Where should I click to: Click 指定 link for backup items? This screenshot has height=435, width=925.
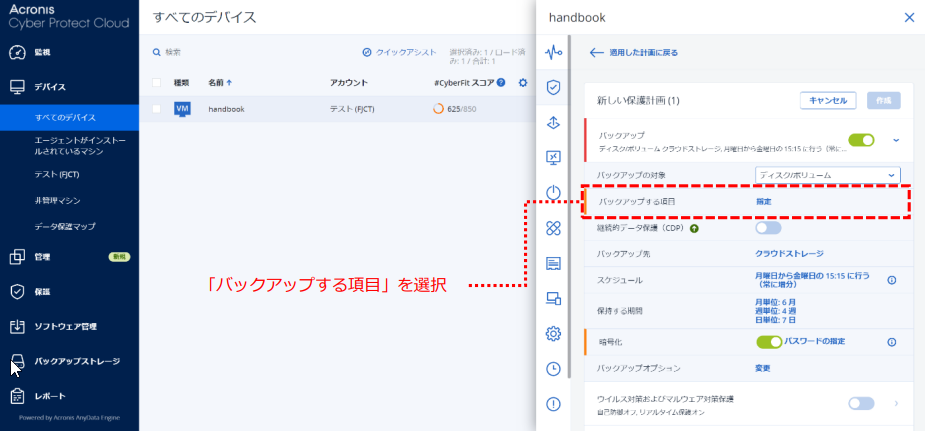point(763,202)
